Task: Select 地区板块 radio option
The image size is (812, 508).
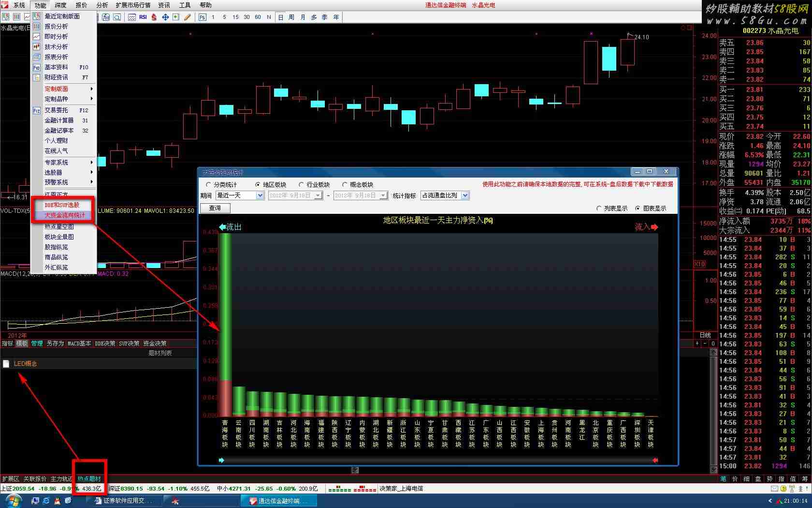Action: 271,185
